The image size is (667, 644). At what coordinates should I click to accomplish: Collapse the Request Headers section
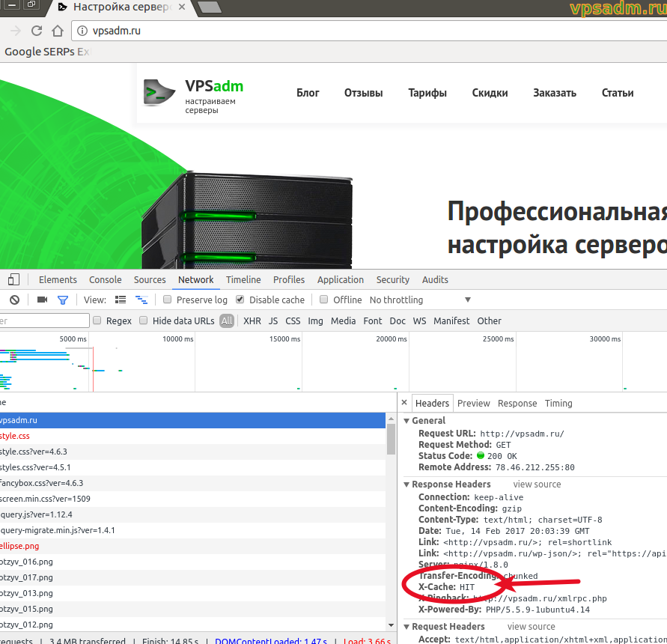tap(406, 627)
